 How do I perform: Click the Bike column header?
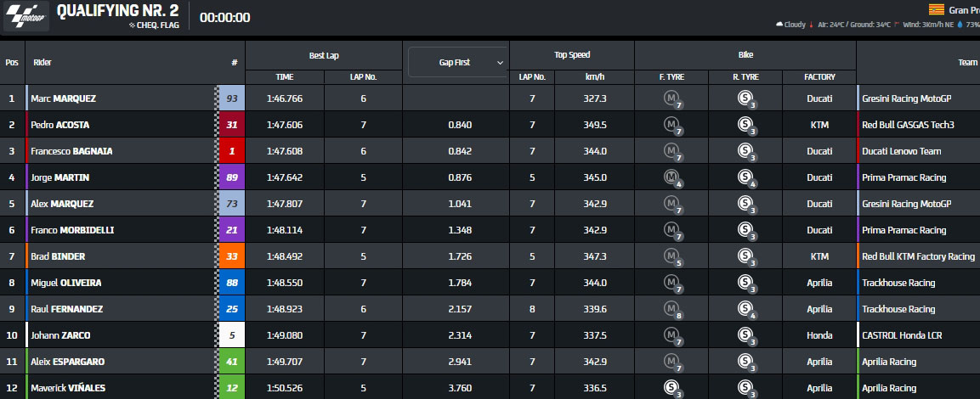coord(745,55)
